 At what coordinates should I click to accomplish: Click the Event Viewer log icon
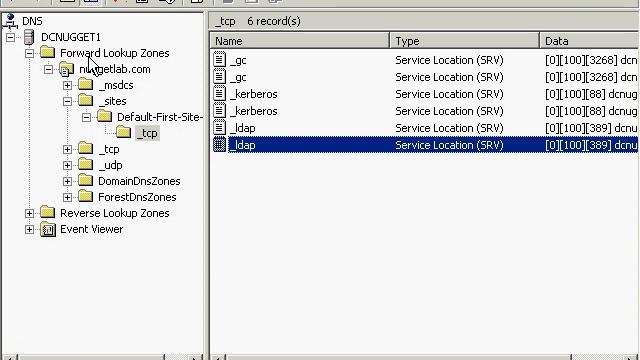tap(48, 229)
